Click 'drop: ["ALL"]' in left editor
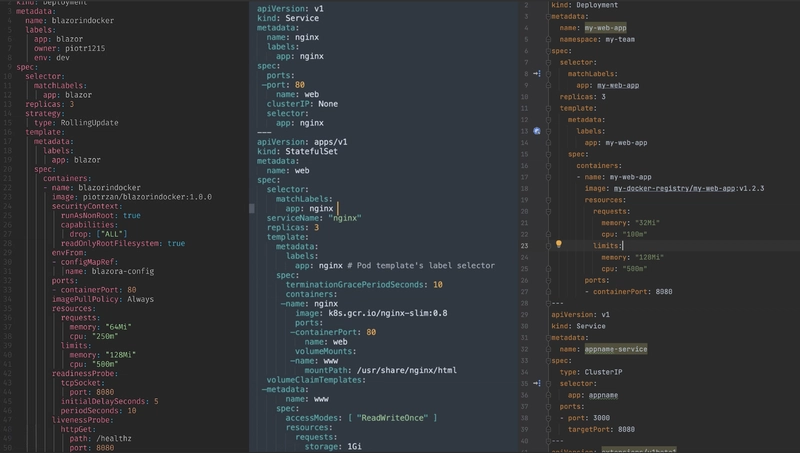This screenshot has width=800, height=453. (98, 234)
